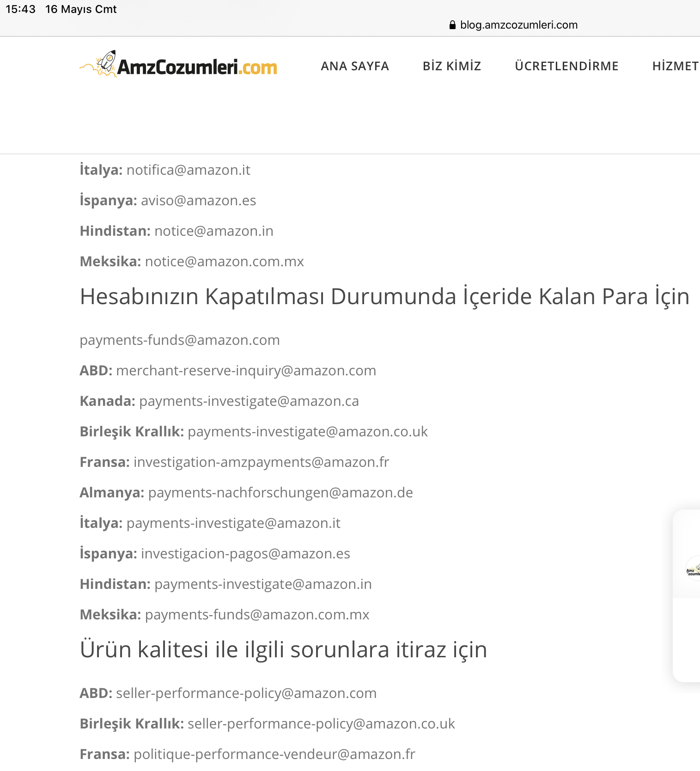Image resolution: width=700 pixels, height=771 pixels.
Task: Go to BİZ KİMİZ page
Action: point(452,66)
